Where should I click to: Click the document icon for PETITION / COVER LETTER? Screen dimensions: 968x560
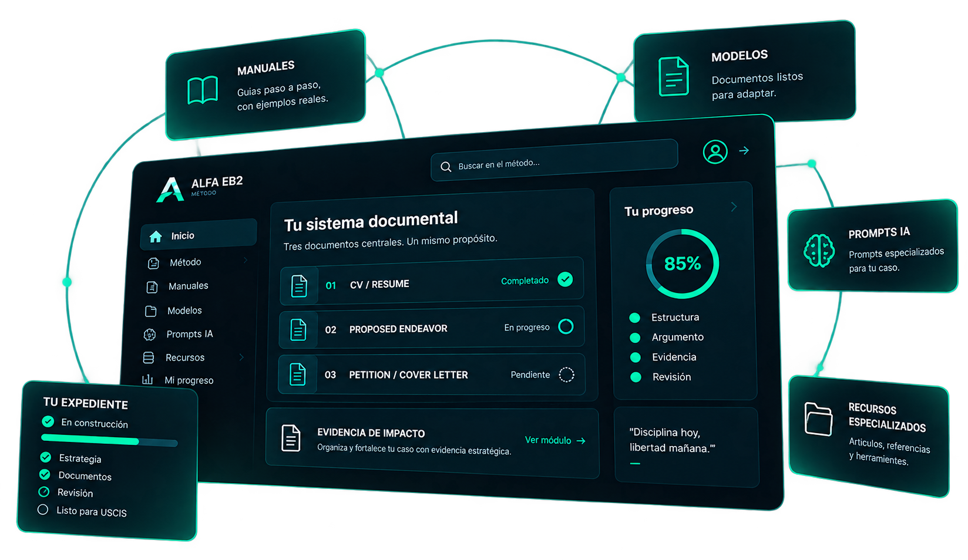coord(298,375)
